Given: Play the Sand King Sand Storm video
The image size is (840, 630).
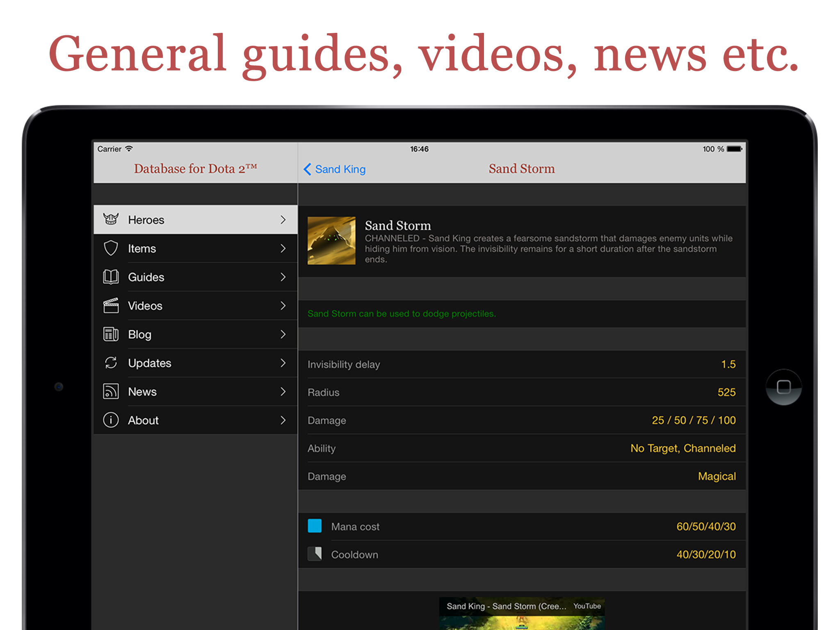Looking at the screenshot, I should click(522, 614).
